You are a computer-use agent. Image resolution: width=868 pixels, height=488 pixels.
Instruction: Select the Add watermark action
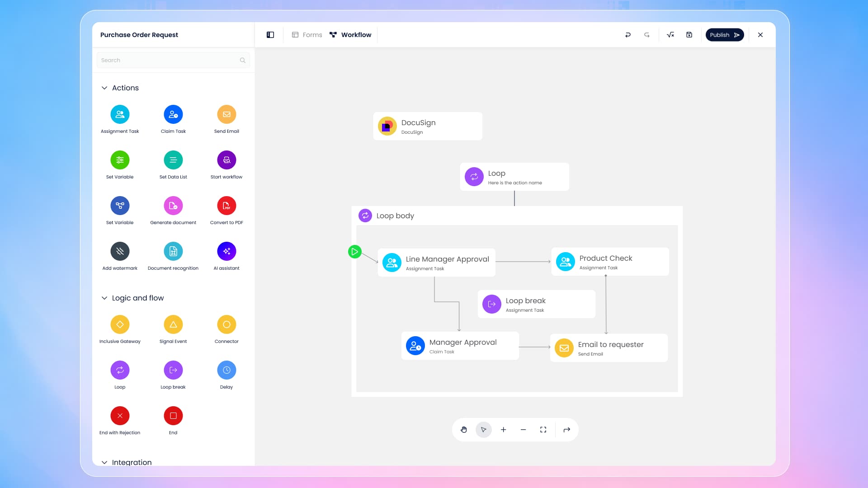pos(120,251)
